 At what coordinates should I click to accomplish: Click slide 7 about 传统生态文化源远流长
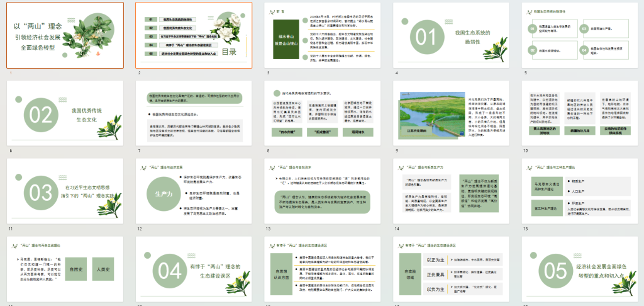[x=194, y=113]
